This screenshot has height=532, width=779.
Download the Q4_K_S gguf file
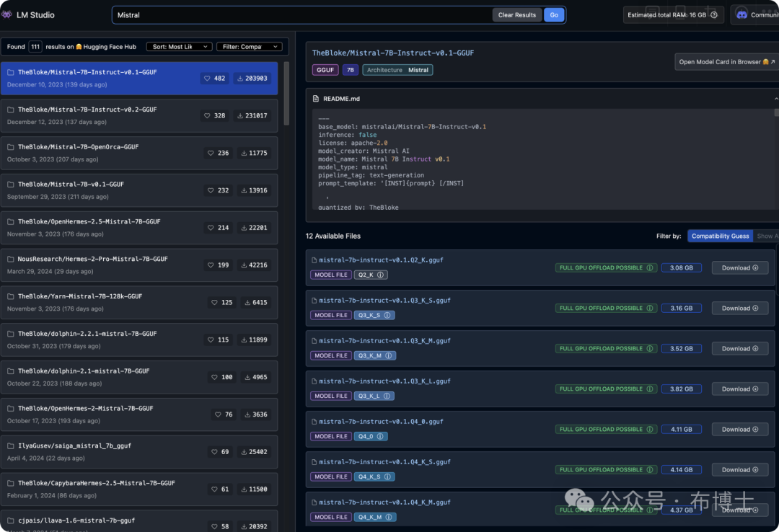[x=740, y=470]
